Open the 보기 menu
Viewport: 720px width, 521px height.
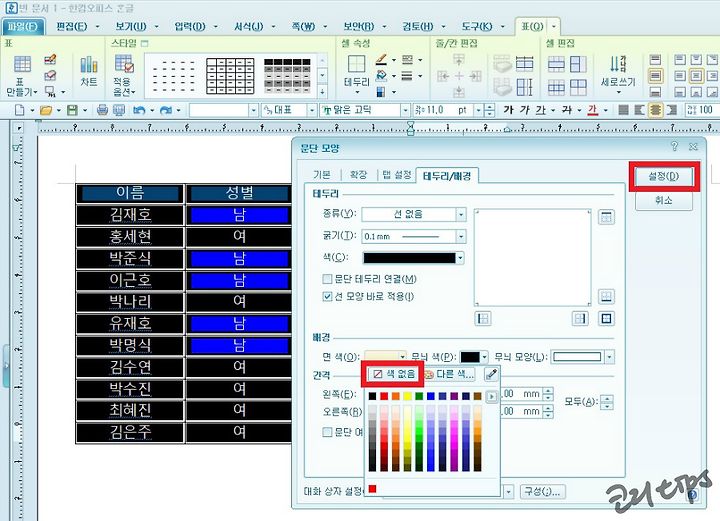click(131, 27)
